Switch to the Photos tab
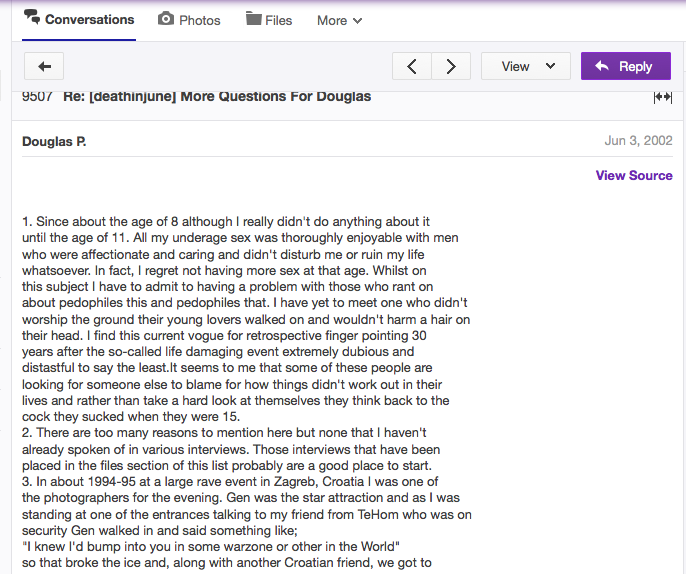The height and width of the screenshot is (574, 686). point(189,20)
